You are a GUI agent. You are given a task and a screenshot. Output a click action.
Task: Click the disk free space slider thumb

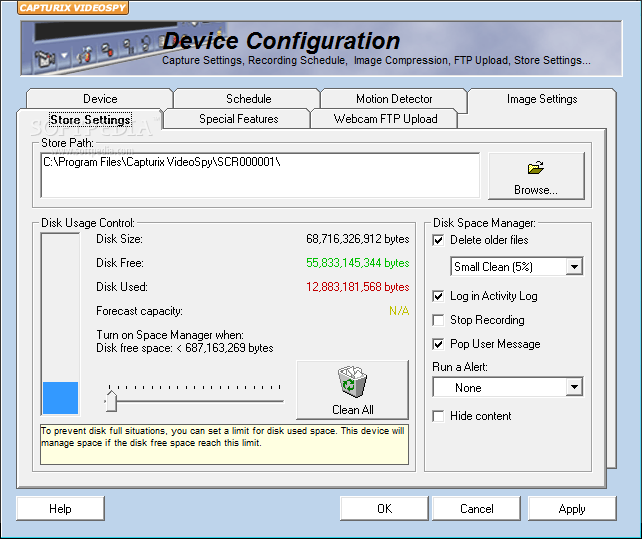tap(111, 401)
